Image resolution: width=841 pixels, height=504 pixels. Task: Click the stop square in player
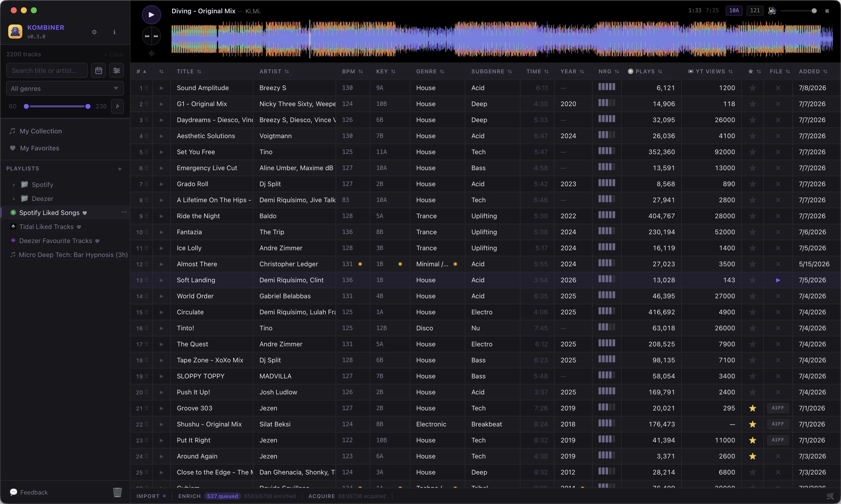pyautogui.click(x=827, y=11)
